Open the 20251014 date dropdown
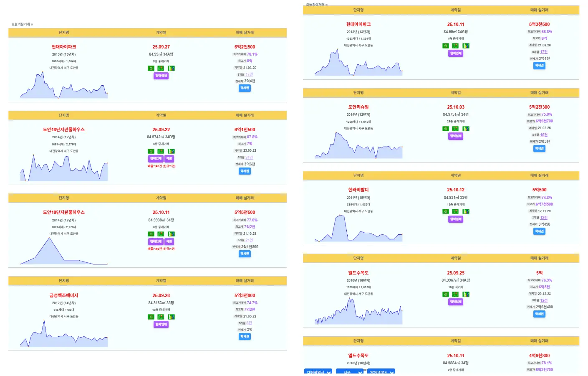 pos(381,372)
